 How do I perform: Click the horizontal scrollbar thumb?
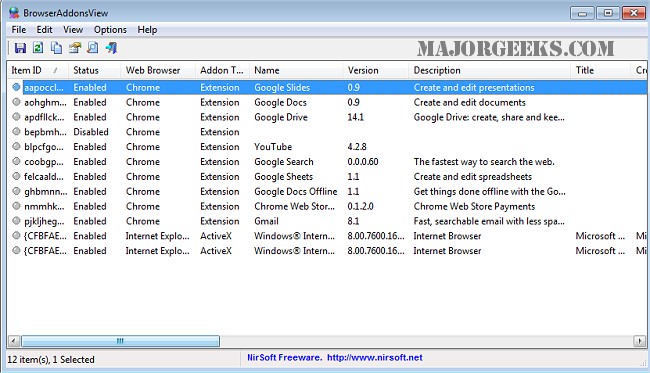pos(120,341)
